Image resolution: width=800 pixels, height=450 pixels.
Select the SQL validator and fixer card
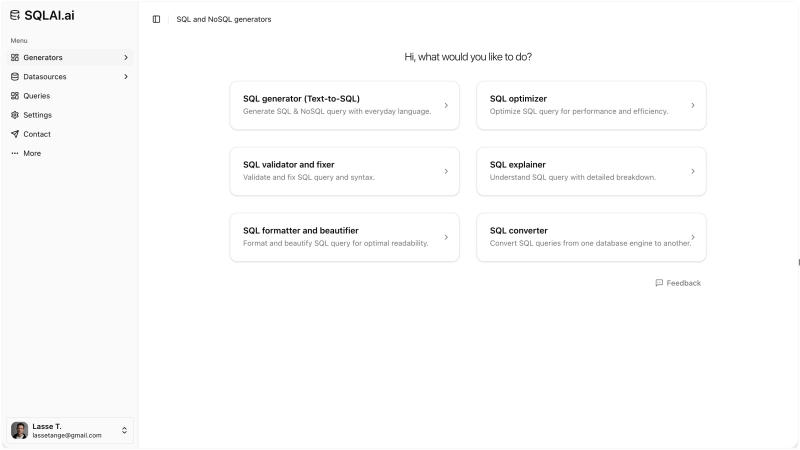pyautogui.click(x=344, y=171)
